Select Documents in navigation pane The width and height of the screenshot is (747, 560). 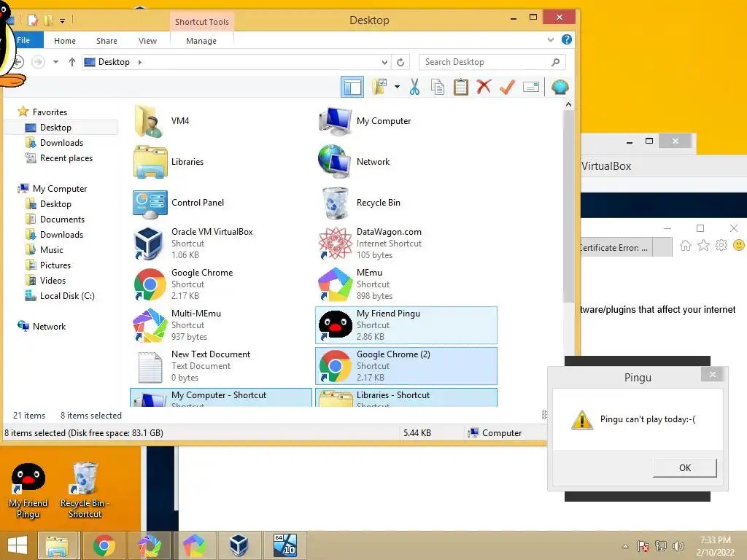pyautogui.click(x=62, y=219)
